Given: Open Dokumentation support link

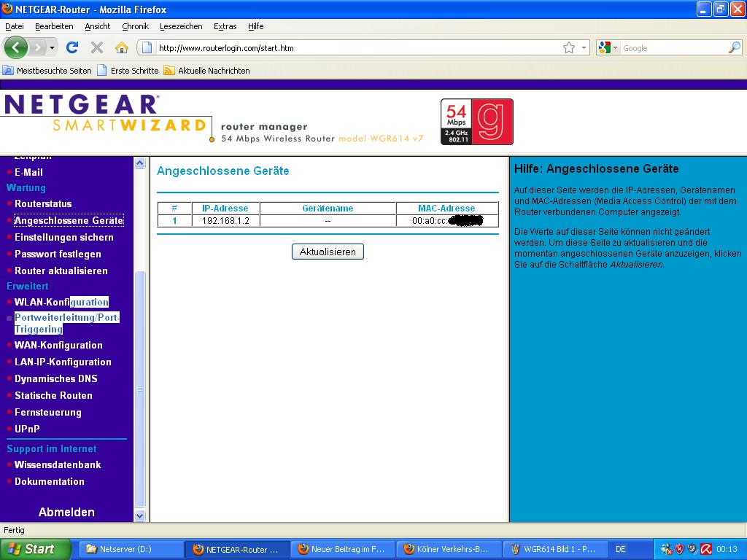Looking at the screenshot, I should point(50,481).
